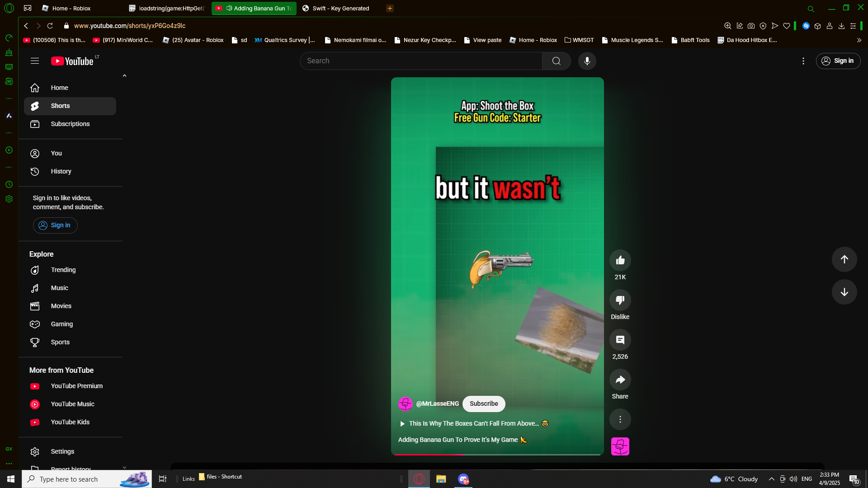
Task: Start a voice search with the microphone
Action: pos(587,61)
